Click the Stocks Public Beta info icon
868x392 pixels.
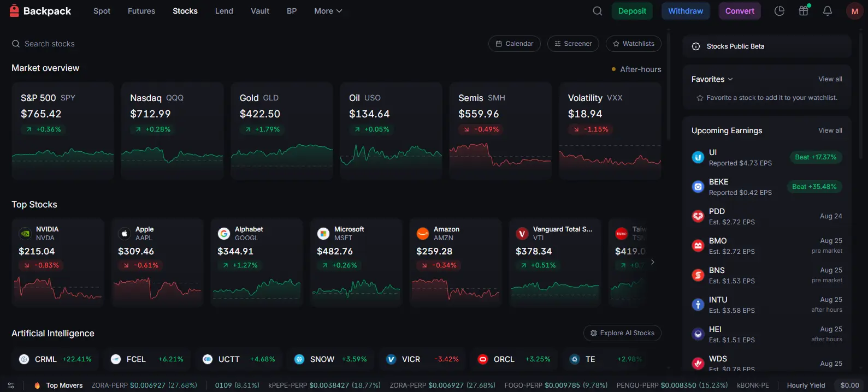[696, 46]
